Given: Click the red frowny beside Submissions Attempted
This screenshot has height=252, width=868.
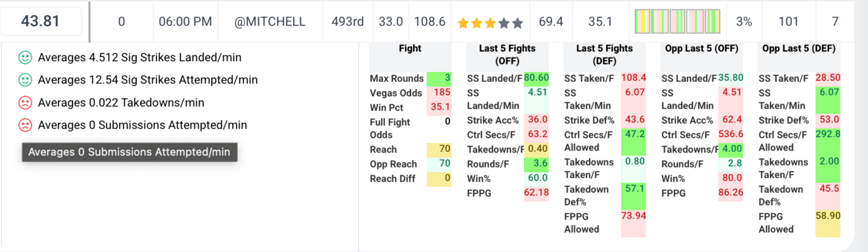Looking at the screenshot, I should click(x=25, y=125).
